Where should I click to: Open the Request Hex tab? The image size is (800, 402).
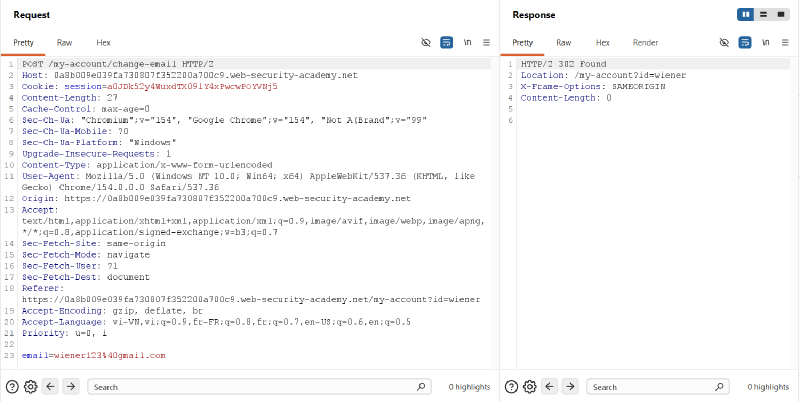pyautogui.click(x=103, y=43)
